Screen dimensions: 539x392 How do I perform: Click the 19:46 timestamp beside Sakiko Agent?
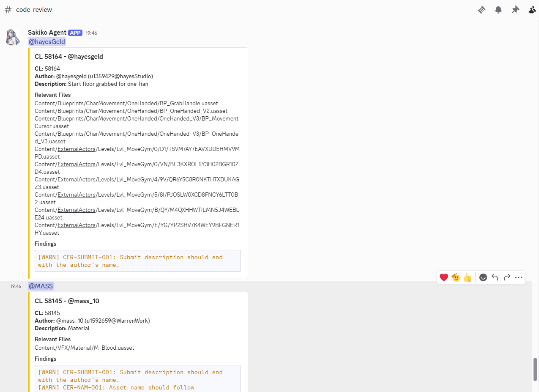click(x=91, y=33)
